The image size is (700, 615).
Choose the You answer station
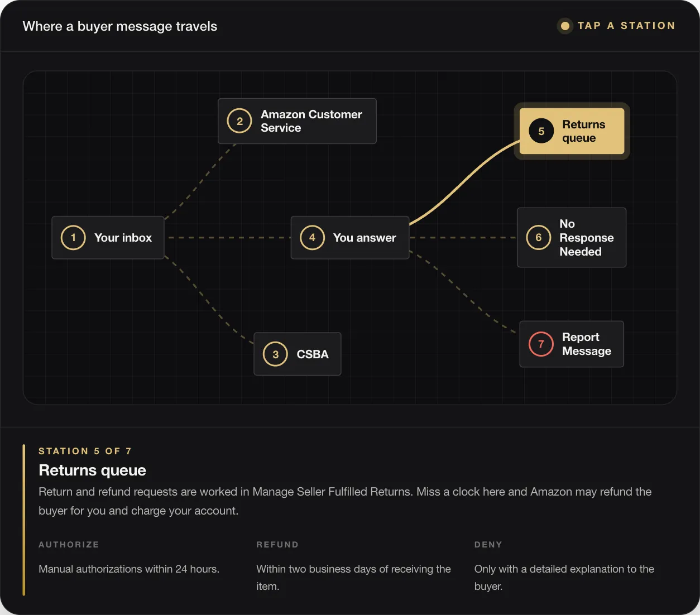coord(350,238)
